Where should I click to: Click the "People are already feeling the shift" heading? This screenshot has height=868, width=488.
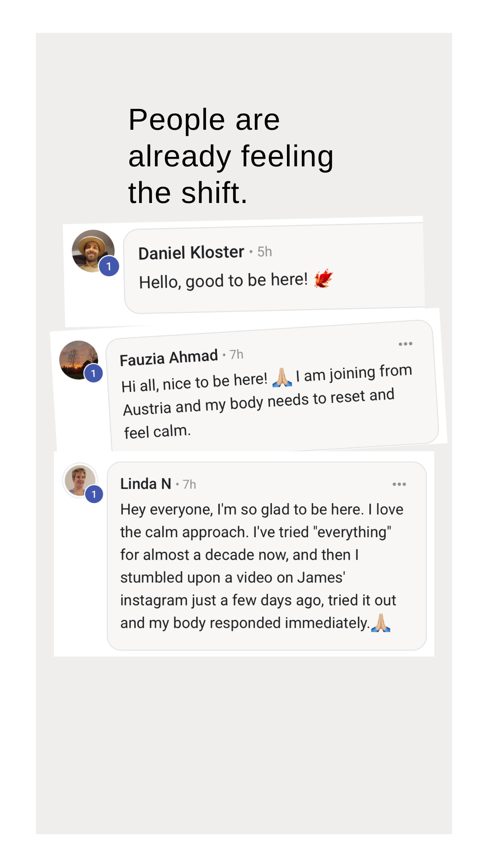pos(230,156)
